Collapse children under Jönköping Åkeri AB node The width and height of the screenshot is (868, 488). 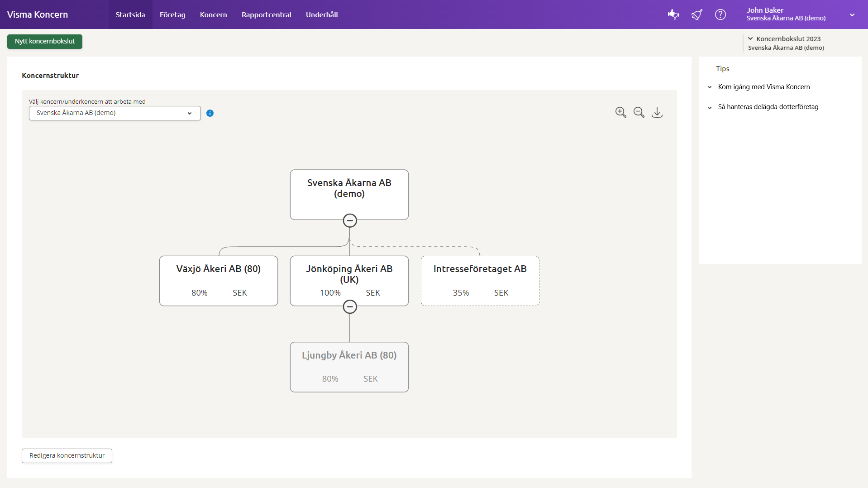coord(350,306)
